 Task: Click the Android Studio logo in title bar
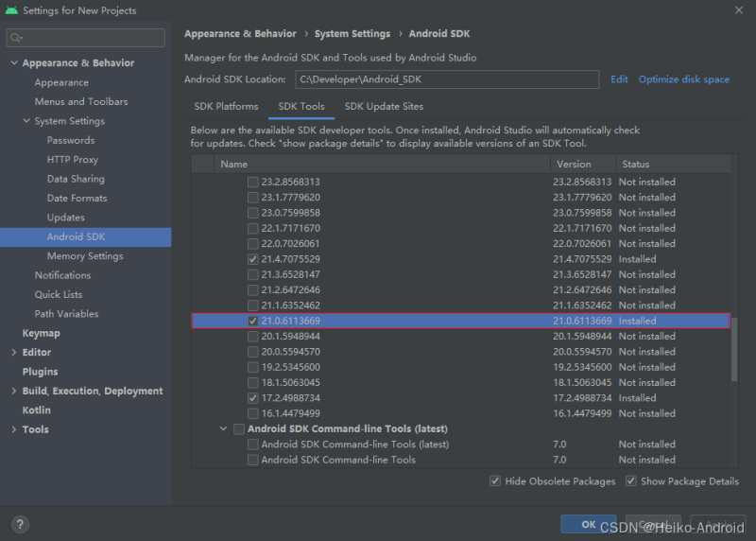pos(11,10)
